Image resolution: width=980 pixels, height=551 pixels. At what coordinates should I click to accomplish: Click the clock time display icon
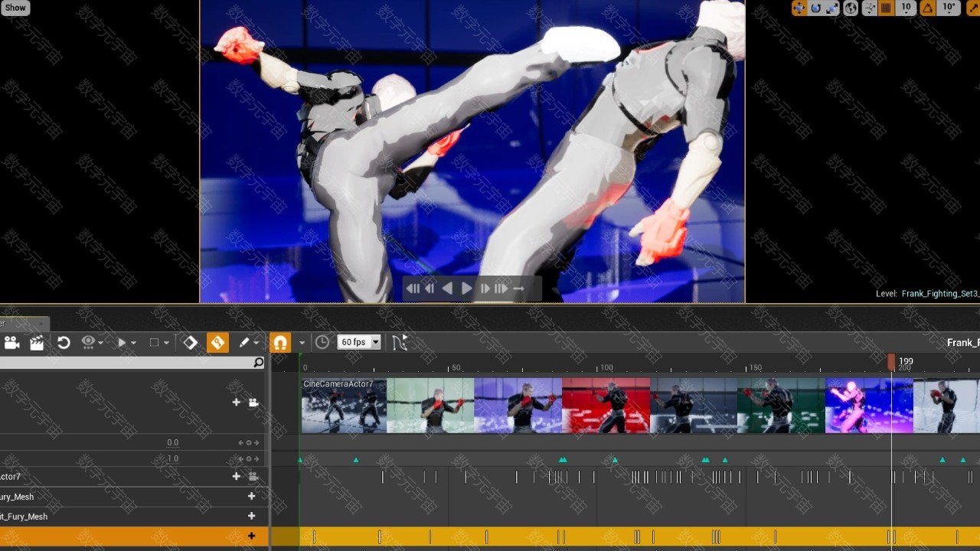(x=322, y=343)
